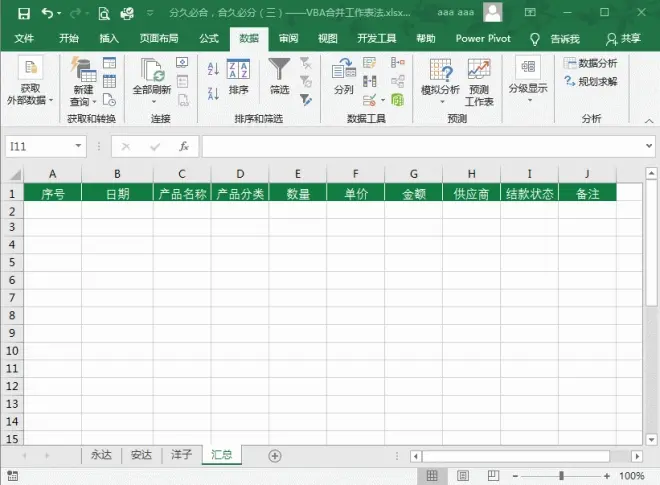Click the macro recording icon in status bar
The image size is (660, 485).
[13, 476]
